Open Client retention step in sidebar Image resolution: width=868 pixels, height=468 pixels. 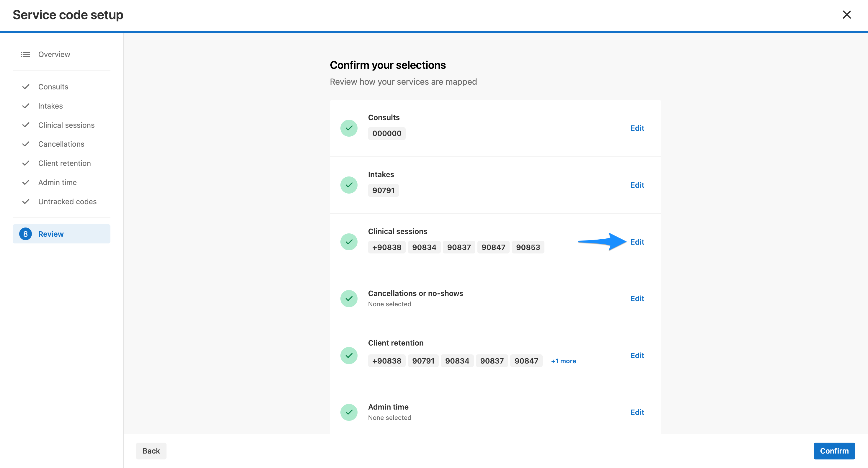point(64,163)
